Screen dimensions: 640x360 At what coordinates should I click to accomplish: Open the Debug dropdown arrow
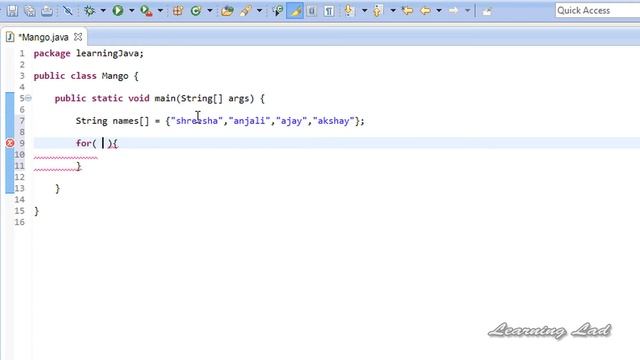point(103,11)
